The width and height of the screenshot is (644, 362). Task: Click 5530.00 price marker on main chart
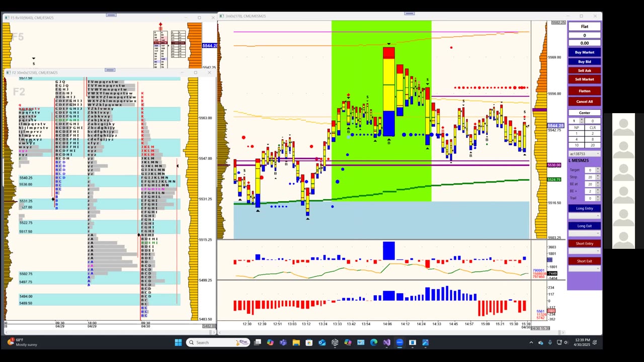point(554,165)
